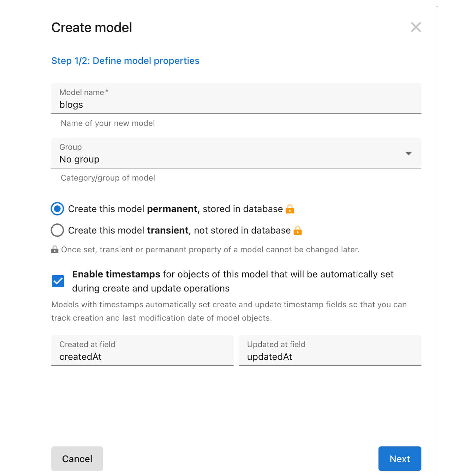Choose the transient model option
Image resolution: width=476 pixels, height=476 pixels.
coord(57,230)
